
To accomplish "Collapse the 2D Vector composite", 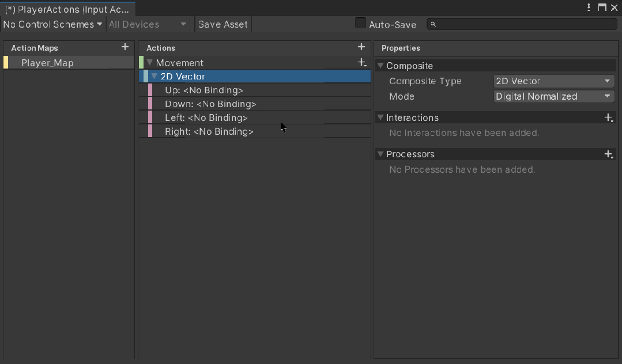I will pyautogui.click(x=154, y=77).
